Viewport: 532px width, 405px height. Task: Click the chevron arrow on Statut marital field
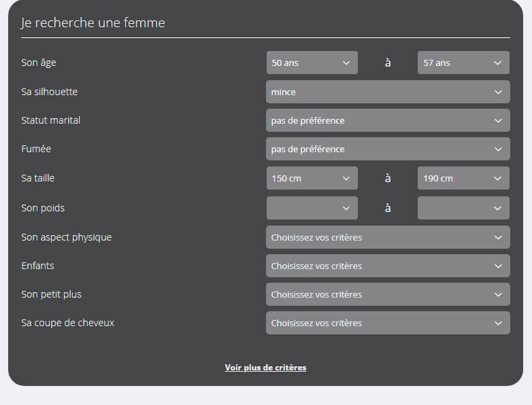[x=498, y=120]
